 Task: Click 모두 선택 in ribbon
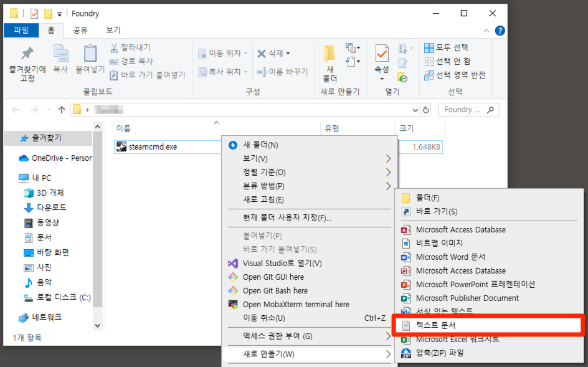click(446, 47)
